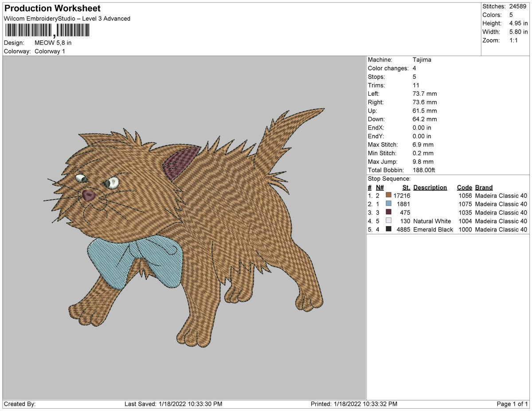Sort by the St. column header
Viewport: 532px width, 411px height.
(x=406, y=187)
